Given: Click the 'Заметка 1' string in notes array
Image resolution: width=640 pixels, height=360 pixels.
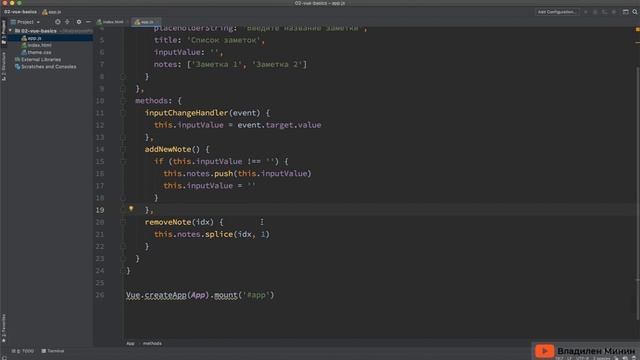Looking at the screenshot, I should coord(216,64).
